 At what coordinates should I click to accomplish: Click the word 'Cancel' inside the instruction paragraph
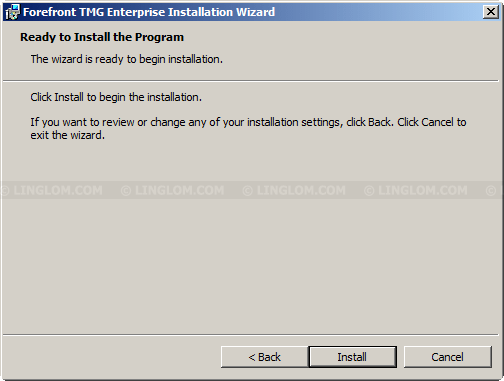pyautogui.click(x=437, y=122)
